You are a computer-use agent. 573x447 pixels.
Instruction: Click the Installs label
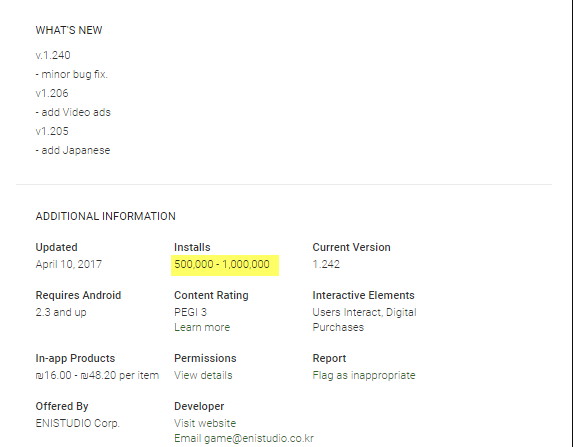192,247
